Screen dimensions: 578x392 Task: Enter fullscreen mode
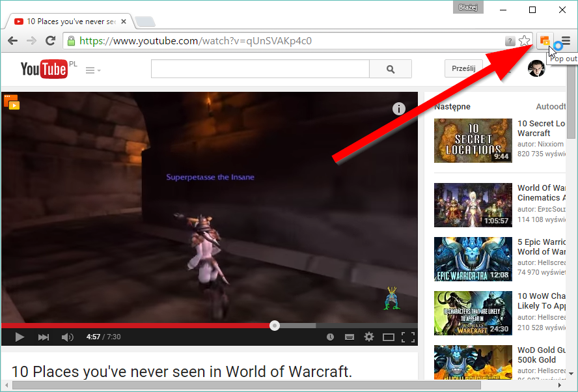[x=408, y=337]
